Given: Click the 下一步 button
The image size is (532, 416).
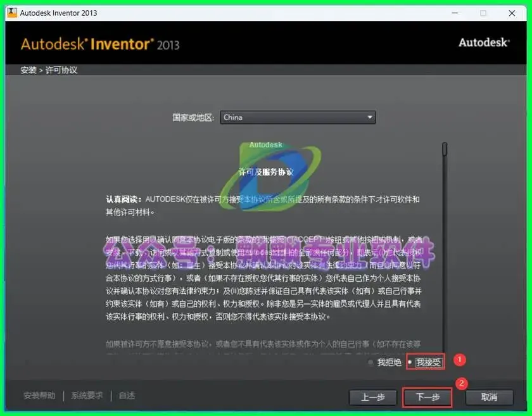Looking at the screenshot, I should click(x=427, y=397).
